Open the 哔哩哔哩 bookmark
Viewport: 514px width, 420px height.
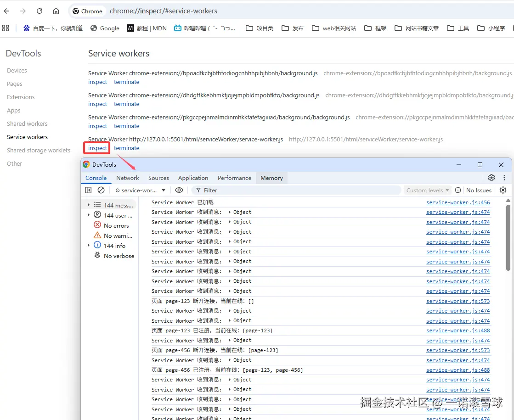pyautogui.click(x=204, y=28)
